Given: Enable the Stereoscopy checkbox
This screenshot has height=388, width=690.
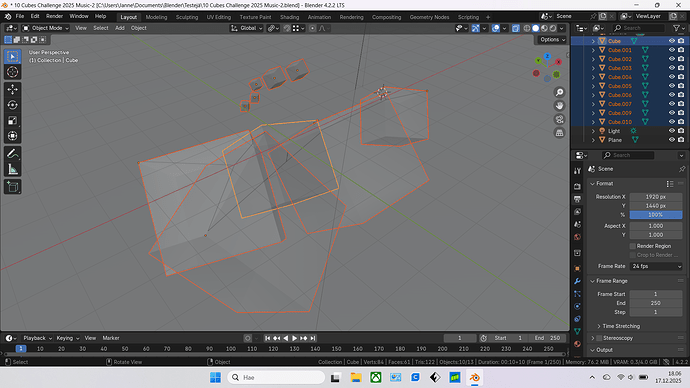Looking at the screenshot, I should tap(599, 338).
